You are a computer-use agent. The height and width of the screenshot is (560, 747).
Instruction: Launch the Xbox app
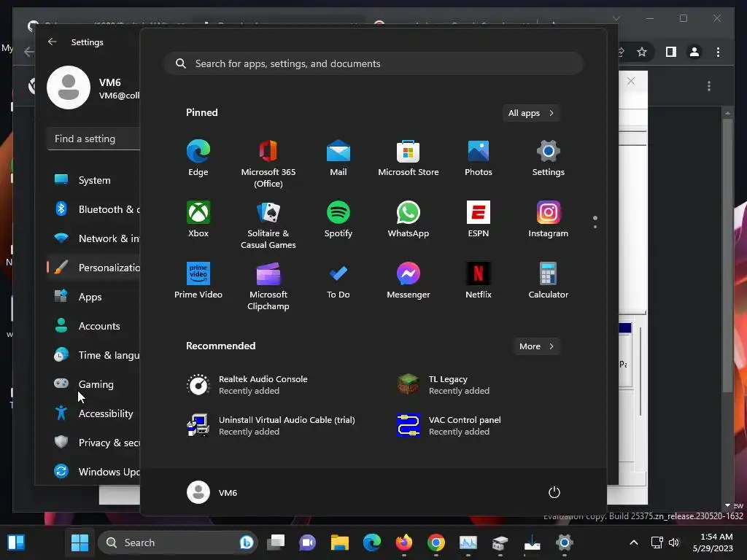coord(198,219)
